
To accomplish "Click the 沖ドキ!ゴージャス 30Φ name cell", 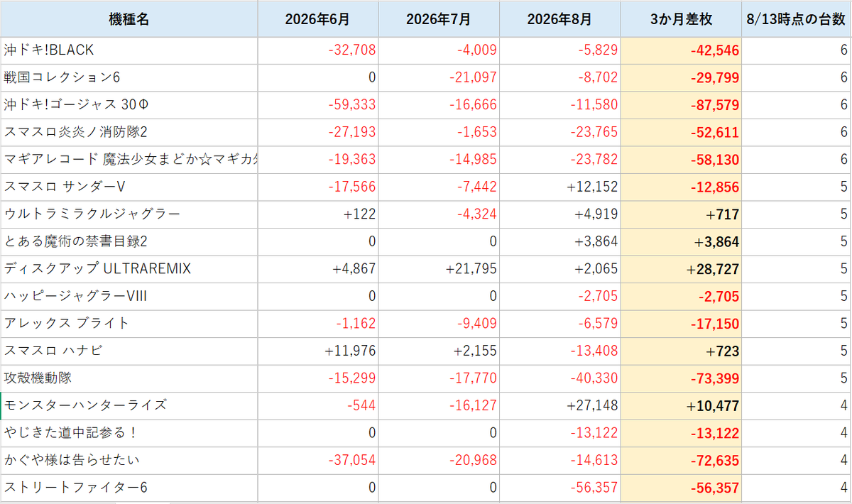I will 129,105.
